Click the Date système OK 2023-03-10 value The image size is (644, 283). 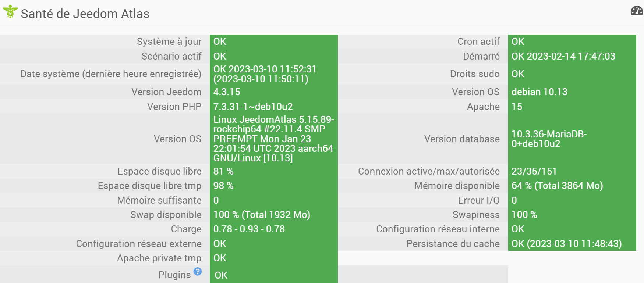point(265,74)
